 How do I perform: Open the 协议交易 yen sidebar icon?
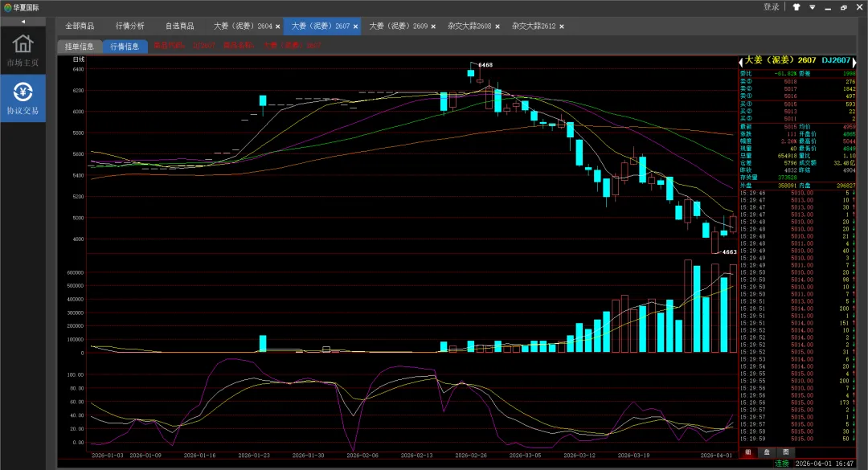23,98
